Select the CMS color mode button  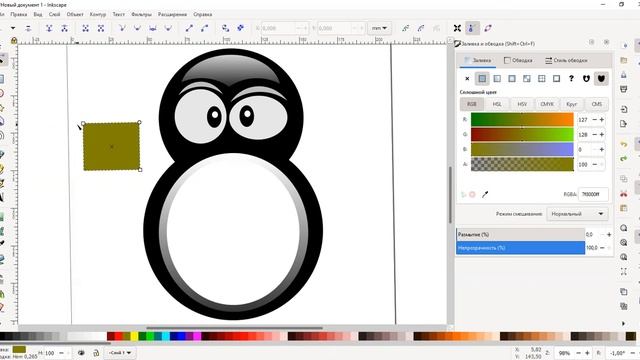pyautogui.click(x=597, y=104)
